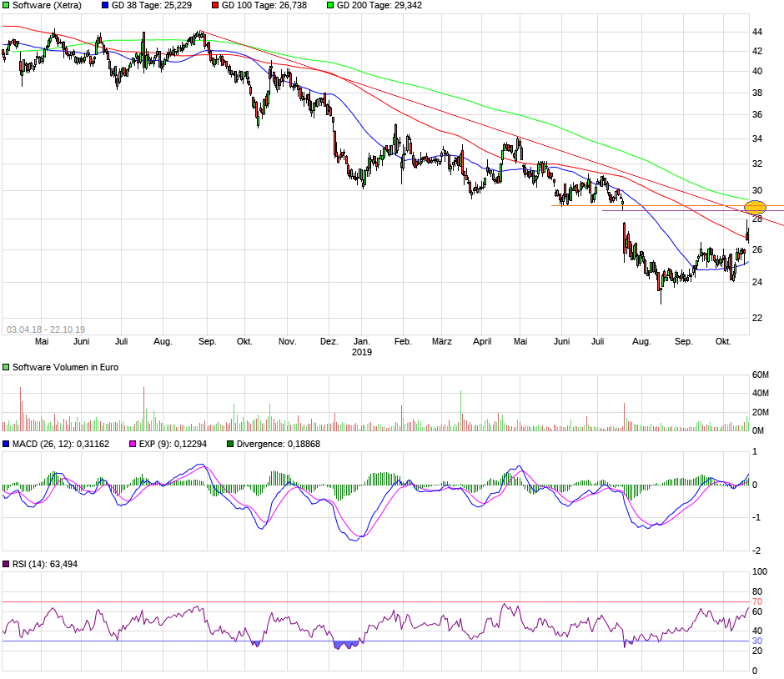784x679 pixels.
Task: Click the '2019' year label on time axis
Action: point(361,352)
